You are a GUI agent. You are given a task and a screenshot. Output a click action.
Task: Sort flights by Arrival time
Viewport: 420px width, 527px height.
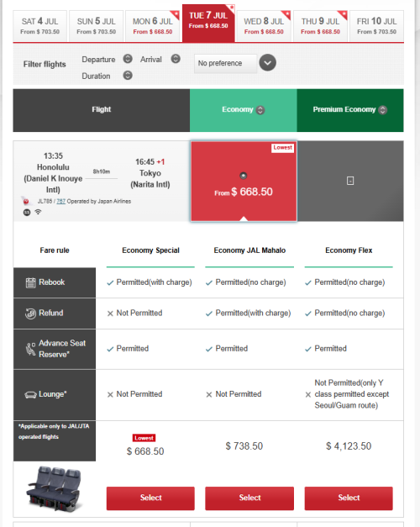tap(176, 59)
